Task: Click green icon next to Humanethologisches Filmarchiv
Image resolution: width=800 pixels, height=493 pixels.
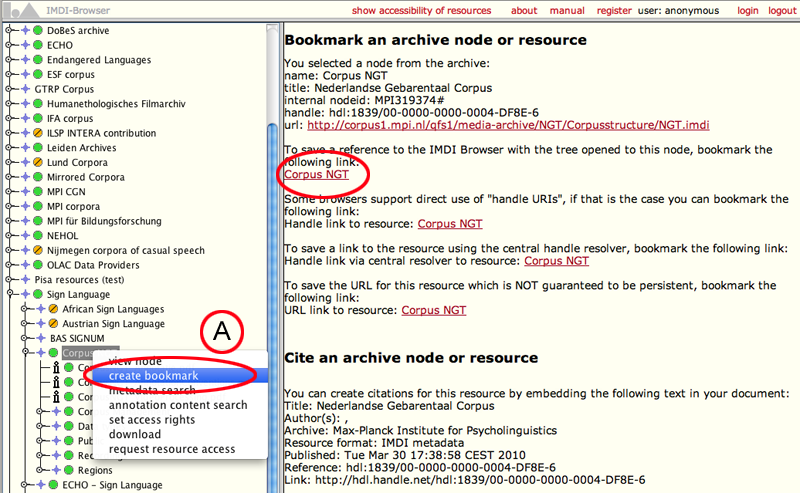Action: click(x=38, y=104)
